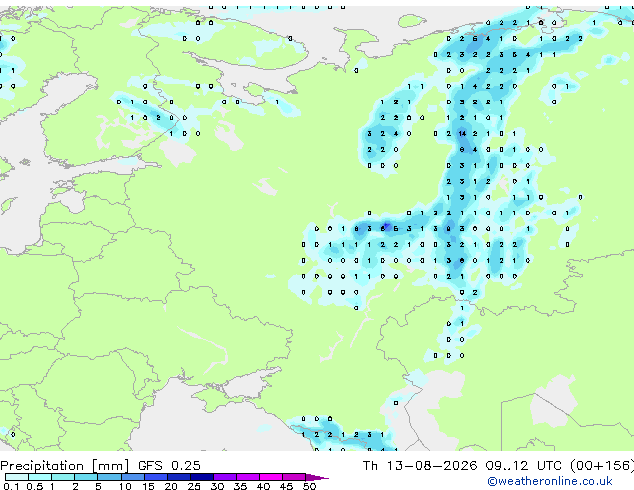
Task: Click the legend label '0.1'
Action: tap(11, 486)
